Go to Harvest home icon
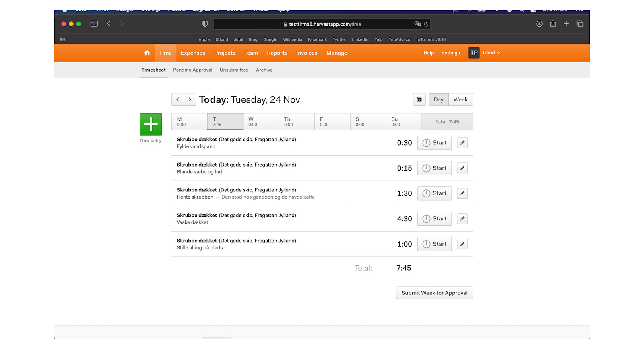The width and height of the screenshot is (644, 362). 147,53
